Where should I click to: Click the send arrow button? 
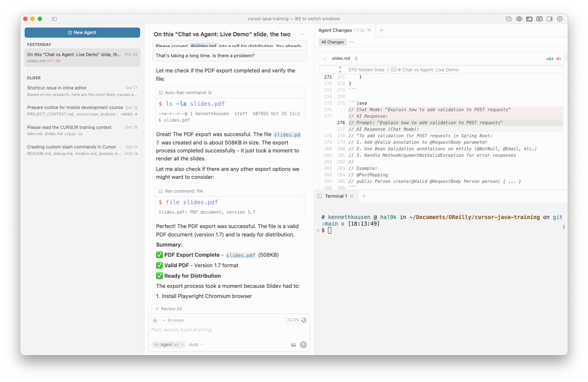pyautogui.click(x=303, y=345)
